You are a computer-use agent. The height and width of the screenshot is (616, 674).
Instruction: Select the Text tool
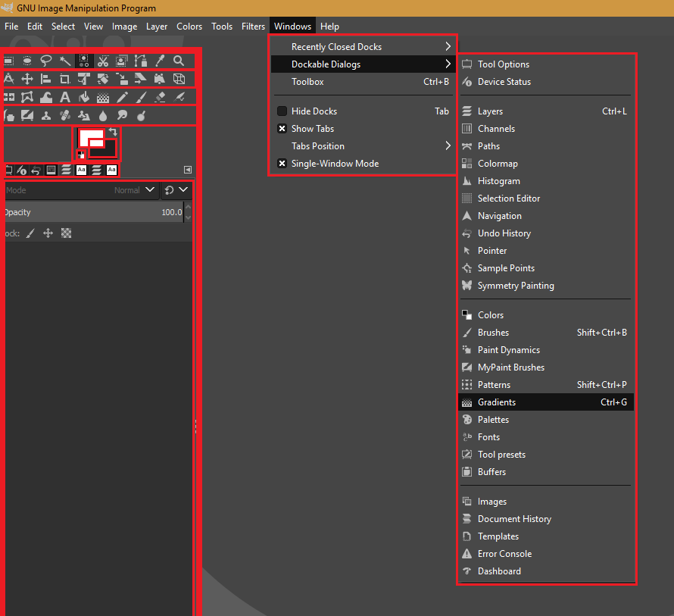pos(64,96)
